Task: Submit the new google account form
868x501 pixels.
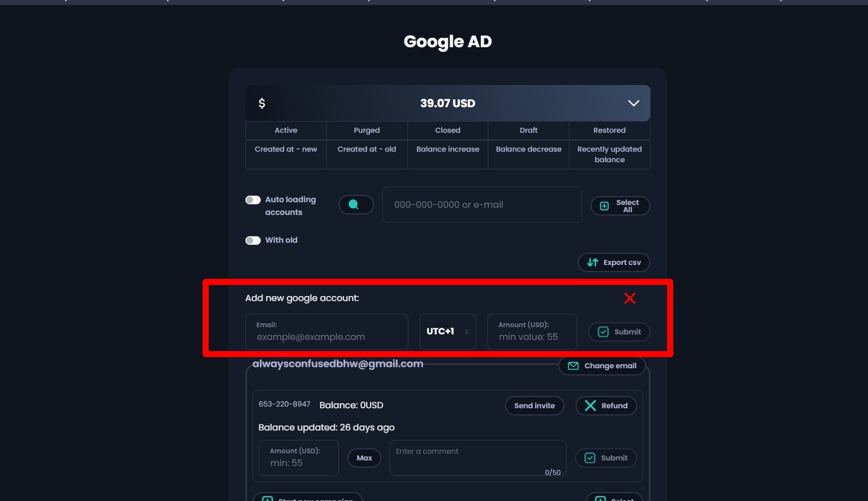Action: tap(619, 332)
